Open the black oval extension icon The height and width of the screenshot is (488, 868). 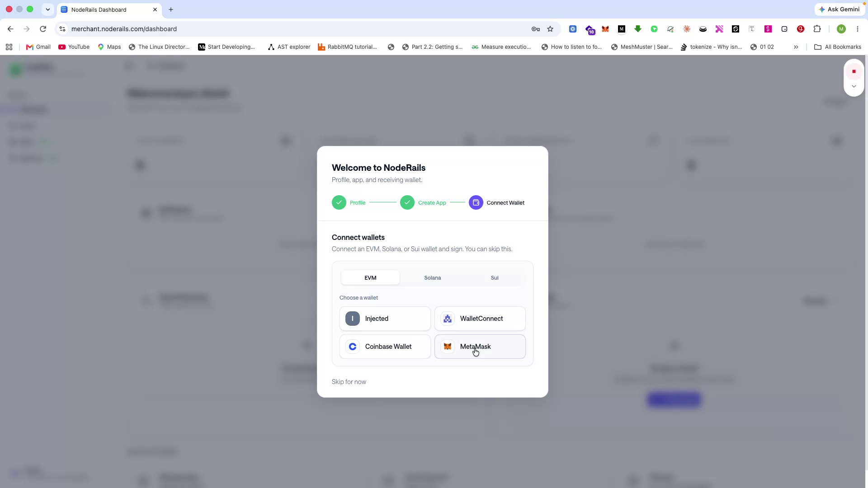click(x=703, y=29)
